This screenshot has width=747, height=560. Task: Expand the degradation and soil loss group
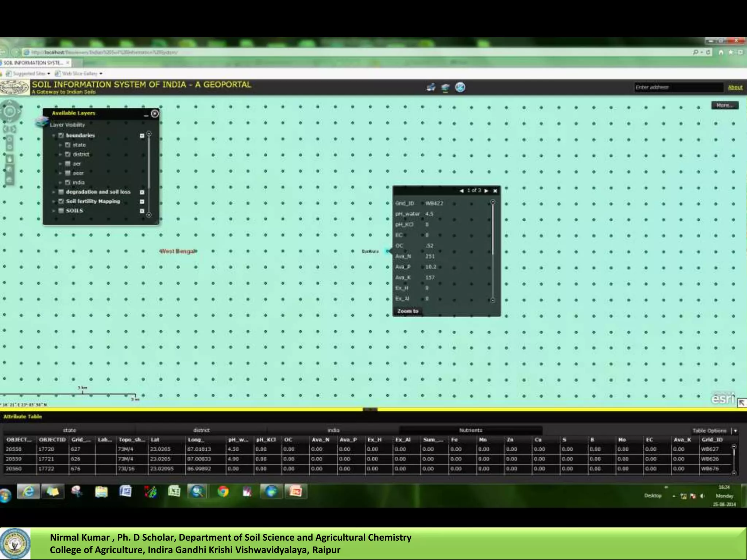click(x=54, y=192)
